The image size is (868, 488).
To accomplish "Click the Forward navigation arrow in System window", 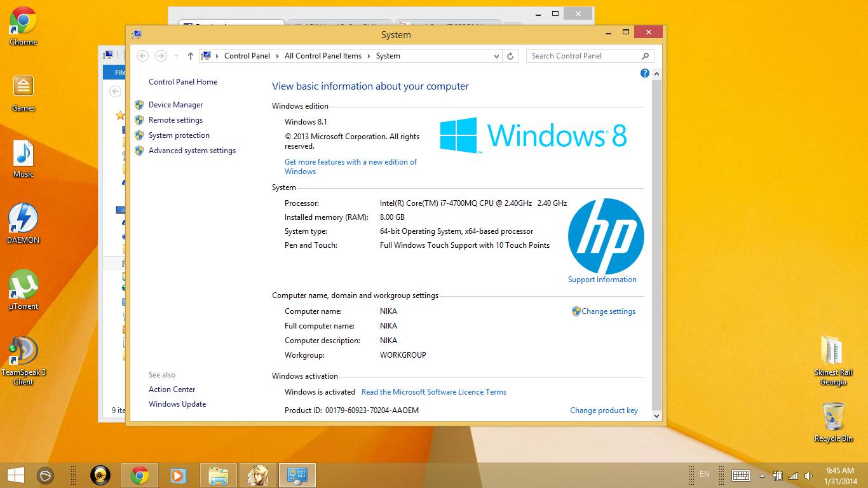I will click(161, 56).
